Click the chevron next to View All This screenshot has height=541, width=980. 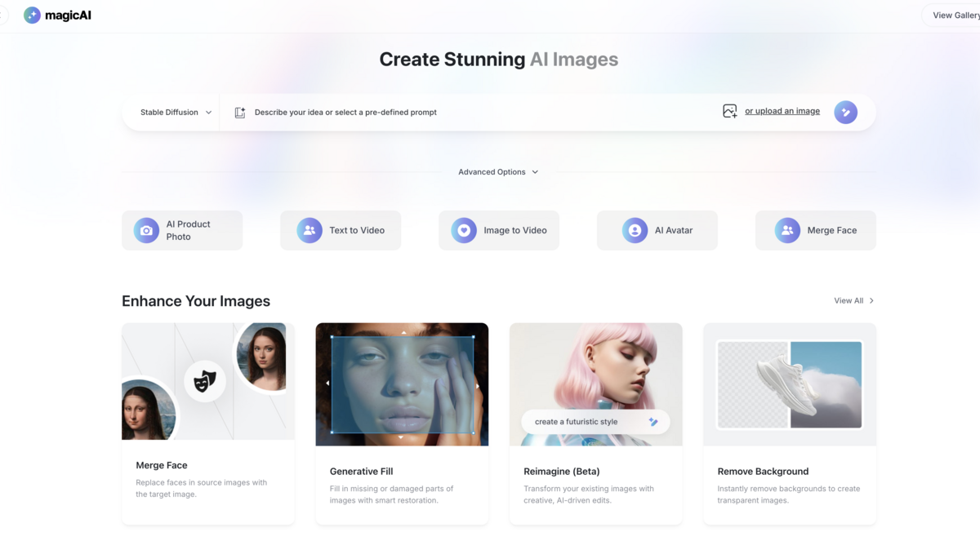point(871,301)
